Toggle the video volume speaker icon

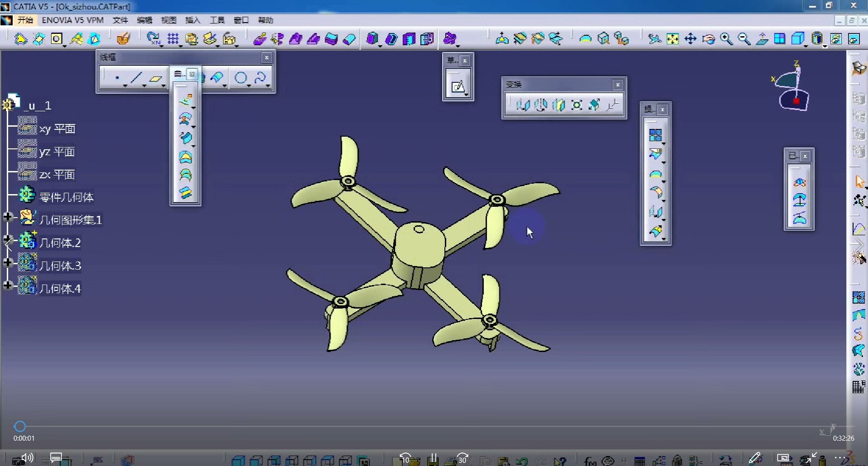coord(28,458)
